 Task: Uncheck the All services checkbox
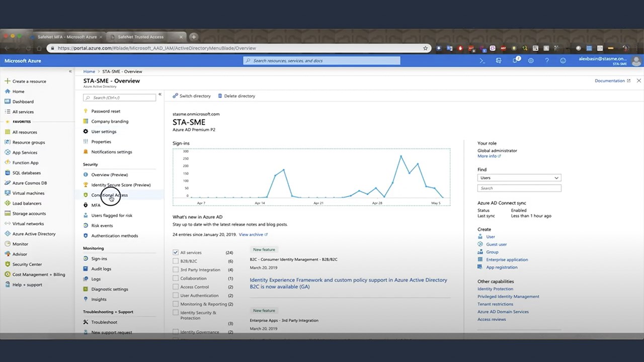point(176,252)
